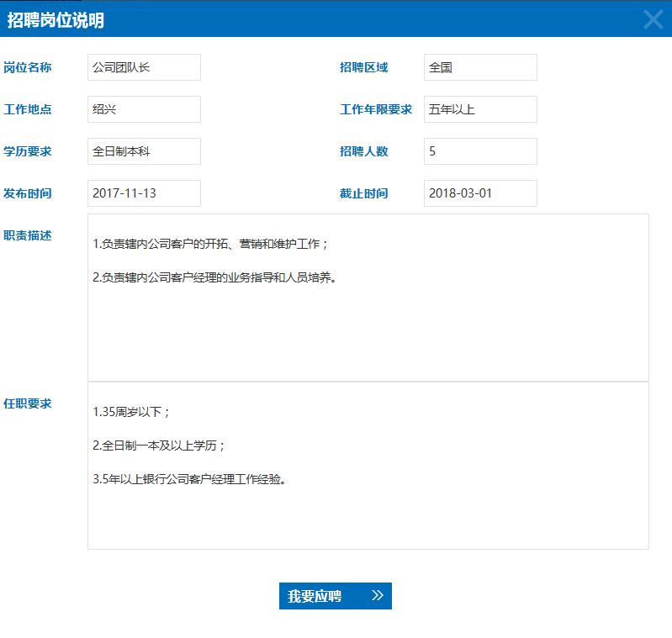
Task: Select the 招聘区域 field showing 全国
Action: [x=480, y=67]
